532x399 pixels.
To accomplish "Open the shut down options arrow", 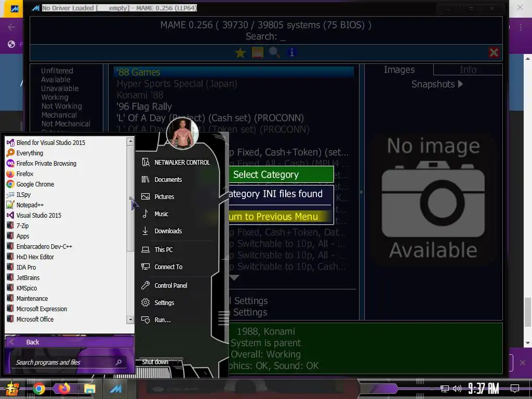I will (178, 362).
